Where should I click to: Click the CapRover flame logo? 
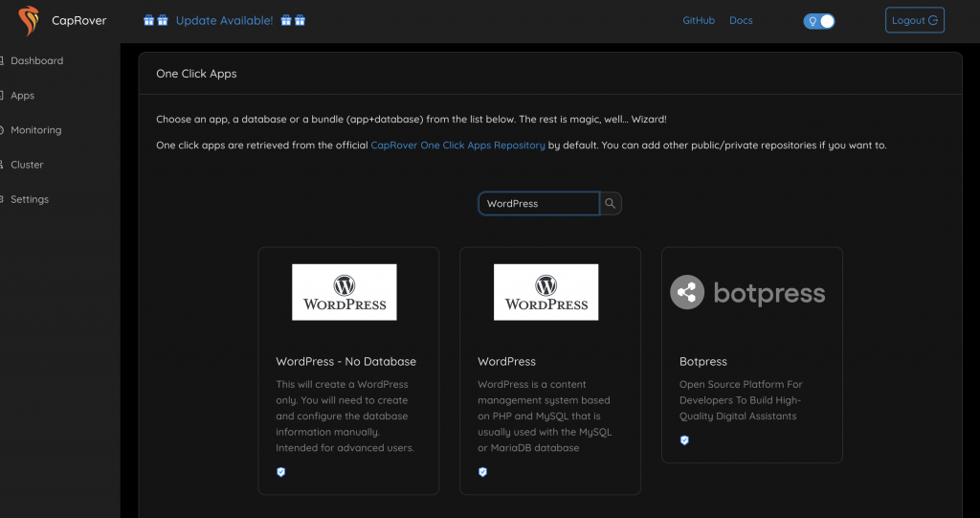(x=28, y=21)
